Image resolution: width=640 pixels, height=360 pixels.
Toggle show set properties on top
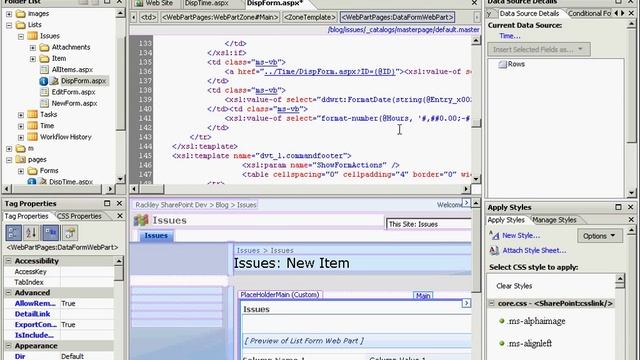click(x=51, y=233)
